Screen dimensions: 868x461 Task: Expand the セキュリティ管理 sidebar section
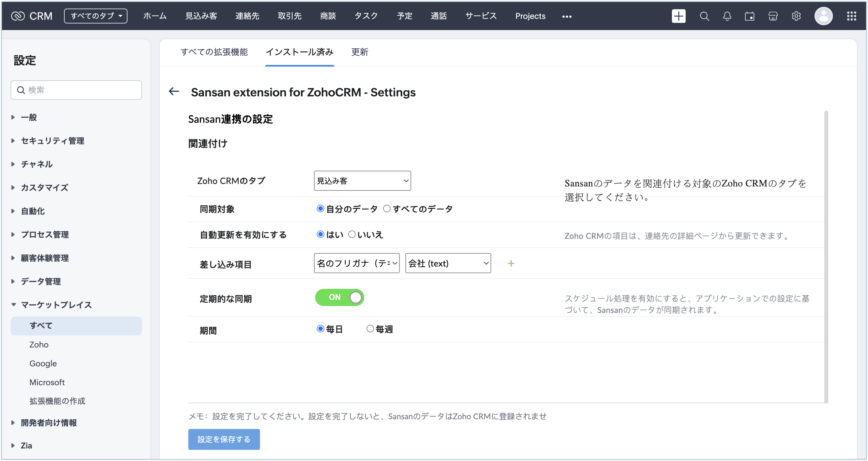pyautogui.click(x=53, y=141)
